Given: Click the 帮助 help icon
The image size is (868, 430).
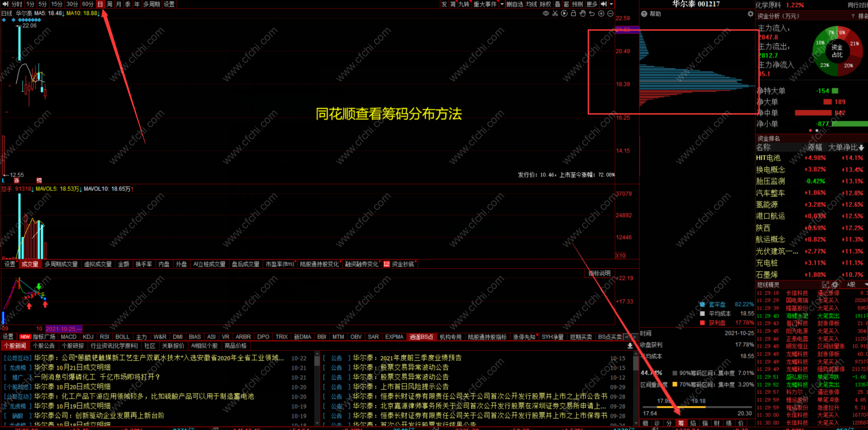Looking at the screenshot, I should pyautogui.click(x=644, y=14).
